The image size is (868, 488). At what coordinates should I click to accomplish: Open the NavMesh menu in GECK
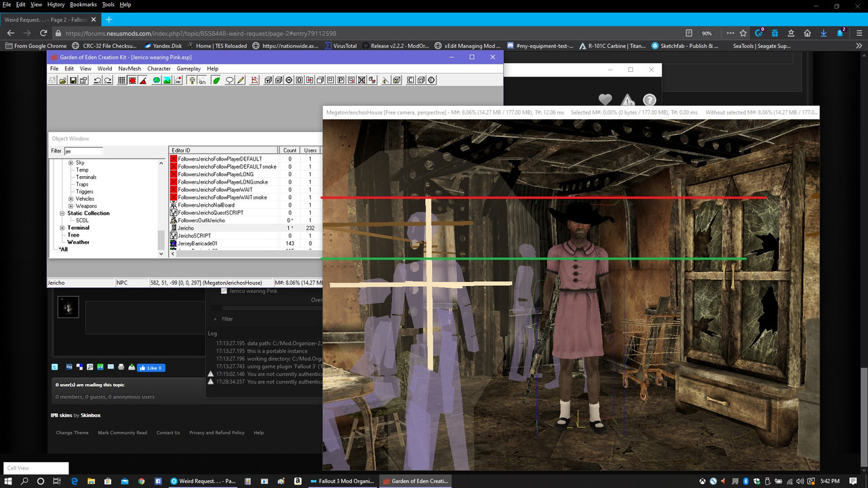pyautogui.click(x=130, y=68)
